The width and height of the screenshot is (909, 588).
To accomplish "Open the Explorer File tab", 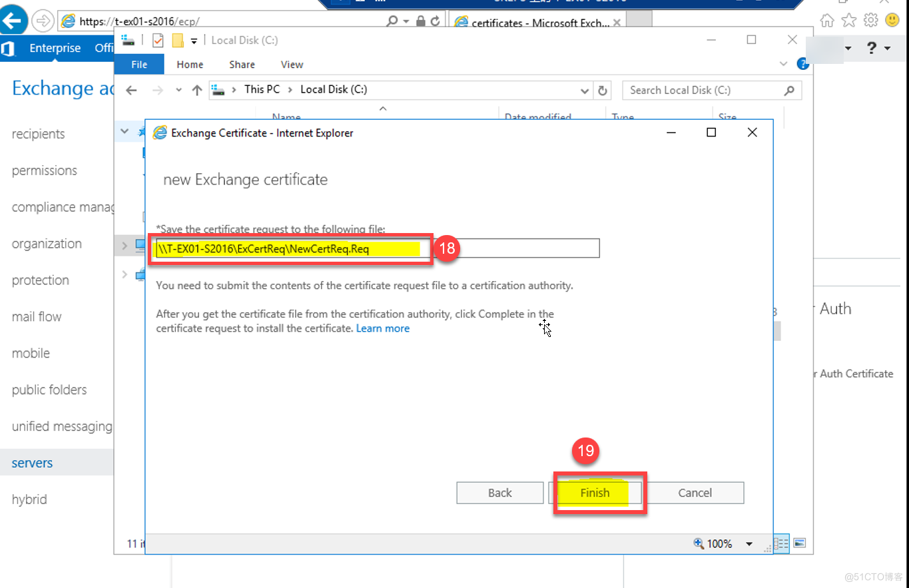I will (x=139, y=65).
